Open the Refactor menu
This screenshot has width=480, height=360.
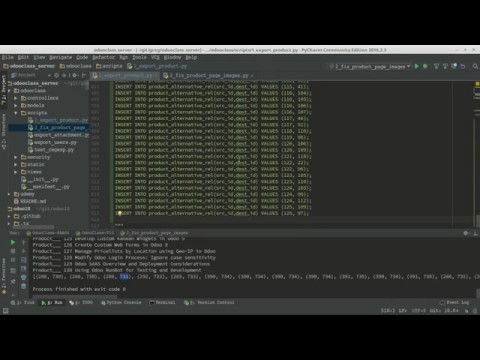(103, 57)
